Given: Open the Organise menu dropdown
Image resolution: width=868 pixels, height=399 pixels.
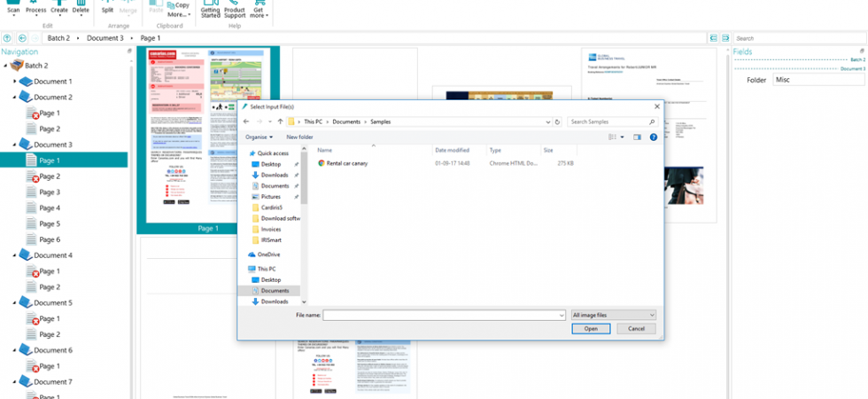Looking at the screenshot, I should pyautogui.click(x=259, y=137).
